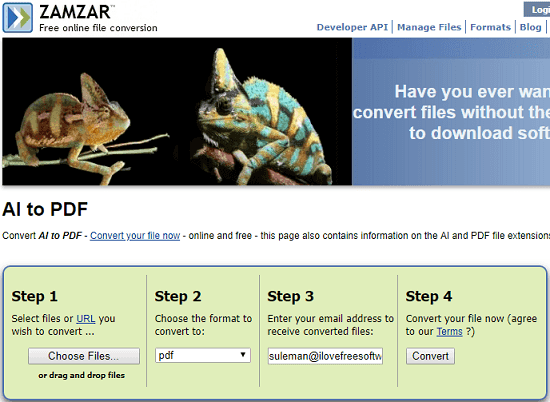Click the chameleon banner image

[177, 111]
